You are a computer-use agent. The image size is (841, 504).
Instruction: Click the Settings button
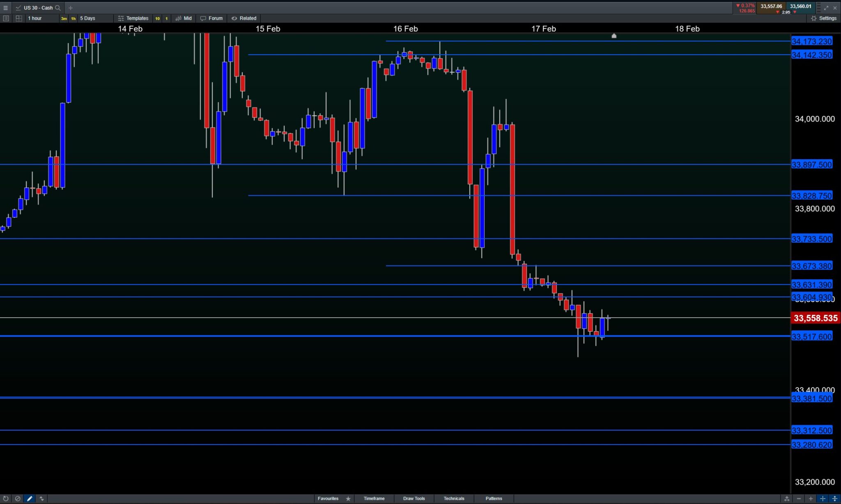824,18
